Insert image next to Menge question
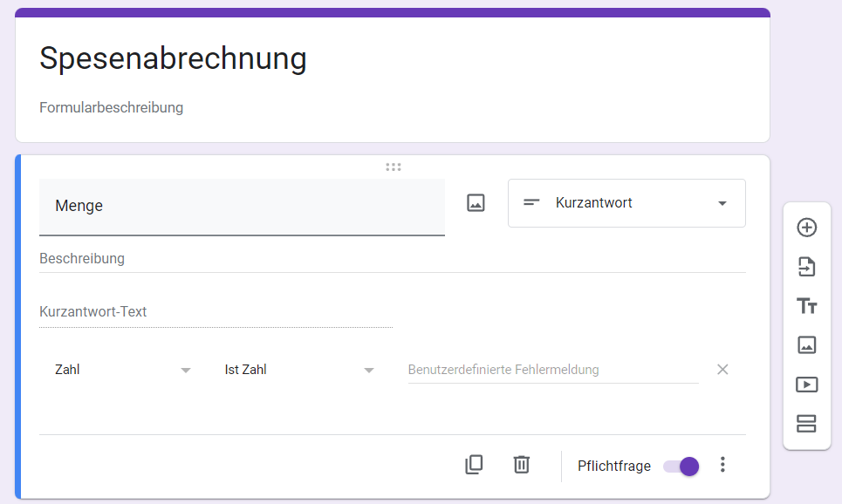The width and height of the screenshot is (842, 504). [476, 203]
